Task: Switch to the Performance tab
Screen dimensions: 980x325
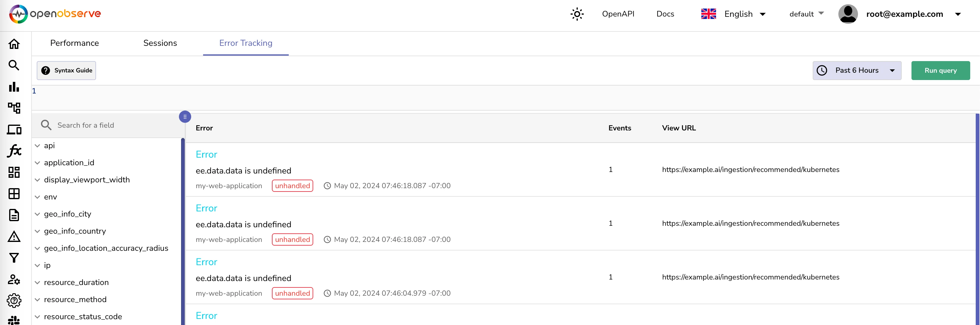Action: click(x=74, y=43)
